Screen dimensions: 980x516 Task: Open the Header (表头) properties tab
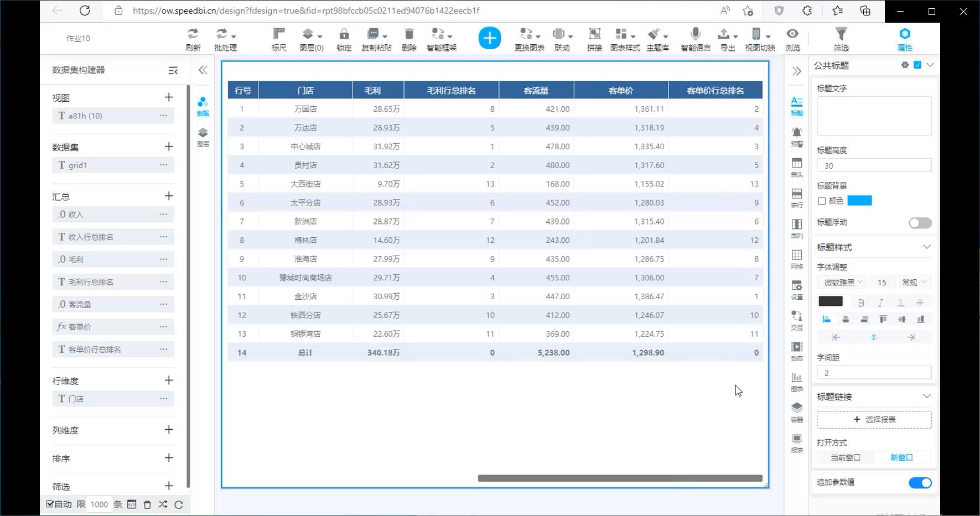click(796, 167)
